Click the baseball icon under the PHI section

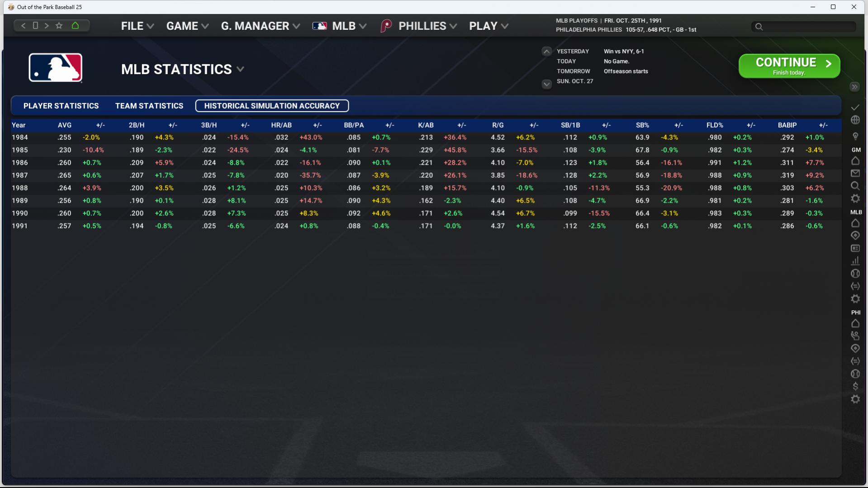(855, 374)
